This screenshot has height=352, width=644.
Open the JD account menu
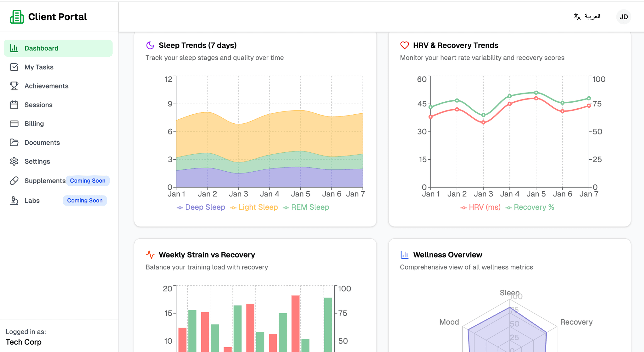623,17
